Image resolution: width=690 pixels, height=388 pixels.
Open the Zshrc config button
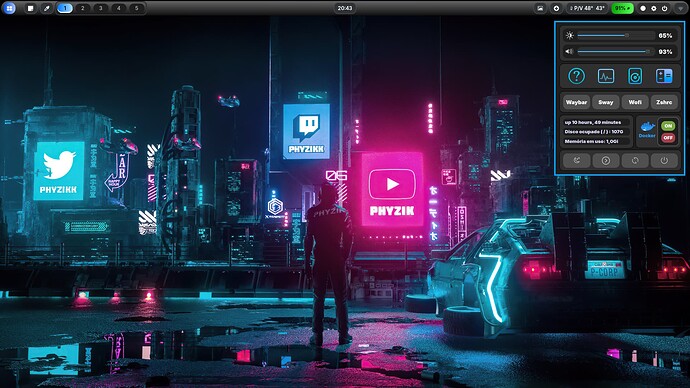point(664,102)
